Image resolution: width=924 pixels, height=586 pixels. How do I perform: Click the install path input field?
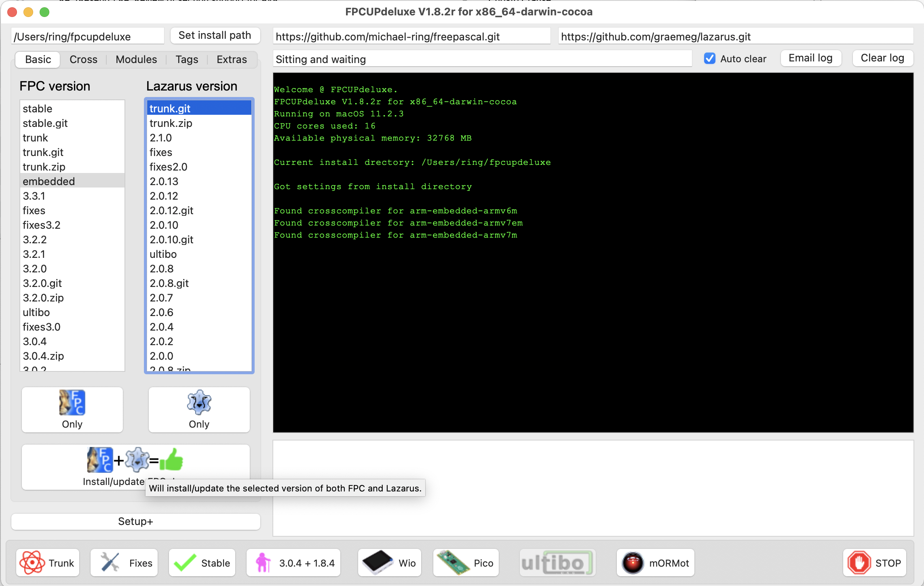click(x=88, y=36)
